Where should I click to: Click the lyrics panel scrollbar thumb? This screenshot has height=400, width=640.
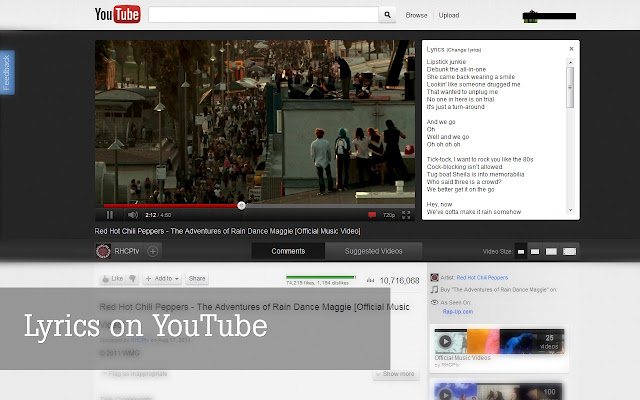[x=570, y=87]
